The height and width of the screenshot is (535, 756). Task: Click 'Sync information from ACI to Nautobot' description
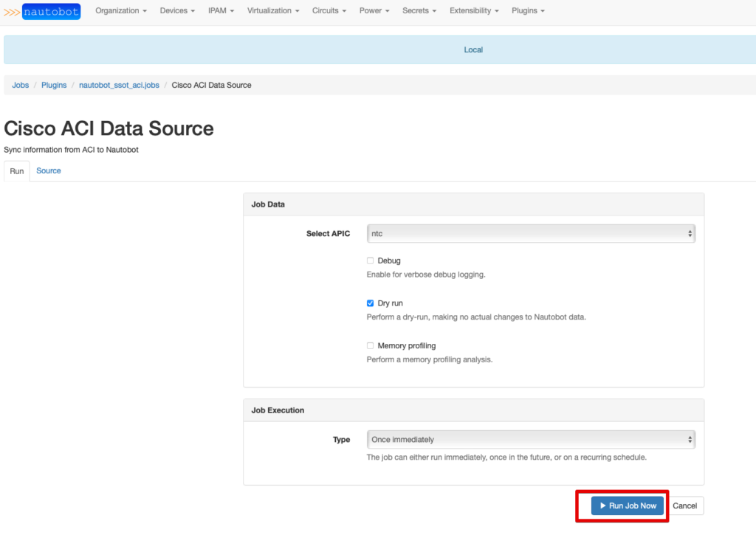click(x=72, y=149)
